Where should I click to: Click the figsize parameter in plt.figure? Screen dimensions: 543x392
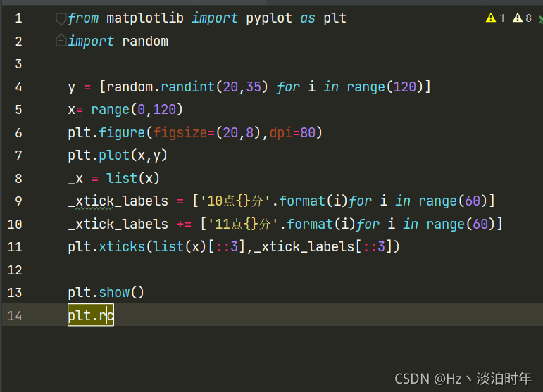[x=180, y=133]
